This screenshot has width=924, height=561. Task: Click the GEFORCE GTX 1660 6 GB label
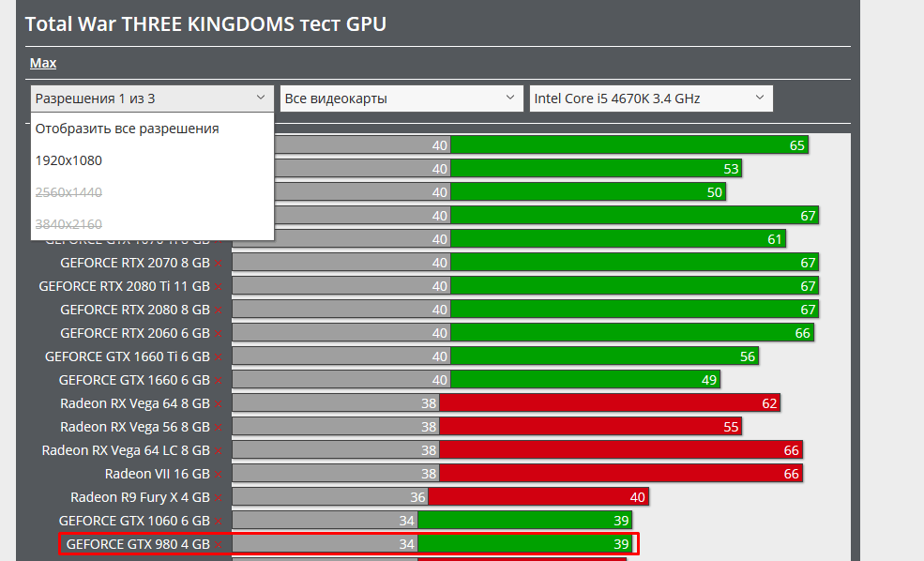(x=134, y=381)
